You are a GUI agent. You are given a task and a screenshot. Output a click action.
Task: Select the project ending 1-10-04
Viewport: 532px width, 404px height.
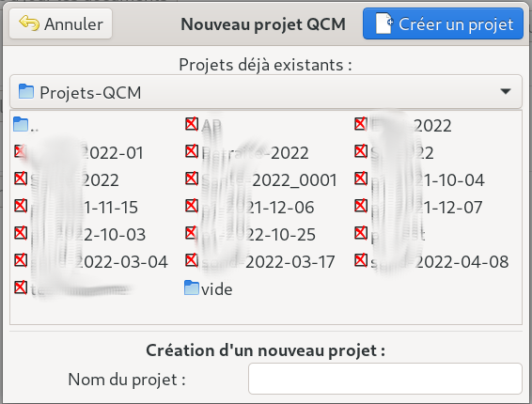419,179
